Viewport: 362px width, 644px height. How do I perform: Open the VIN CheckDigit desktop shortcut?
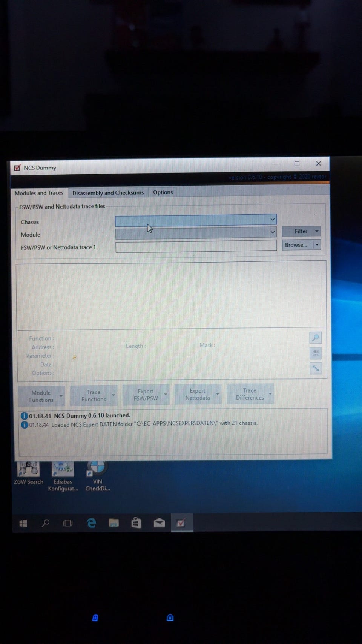coord(97,476)
